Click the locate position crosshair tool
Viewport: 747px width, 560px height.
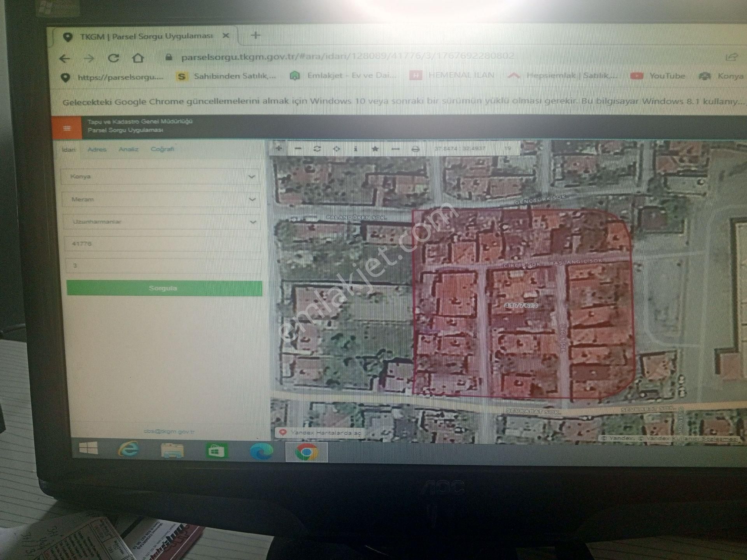tap(337, 149)
